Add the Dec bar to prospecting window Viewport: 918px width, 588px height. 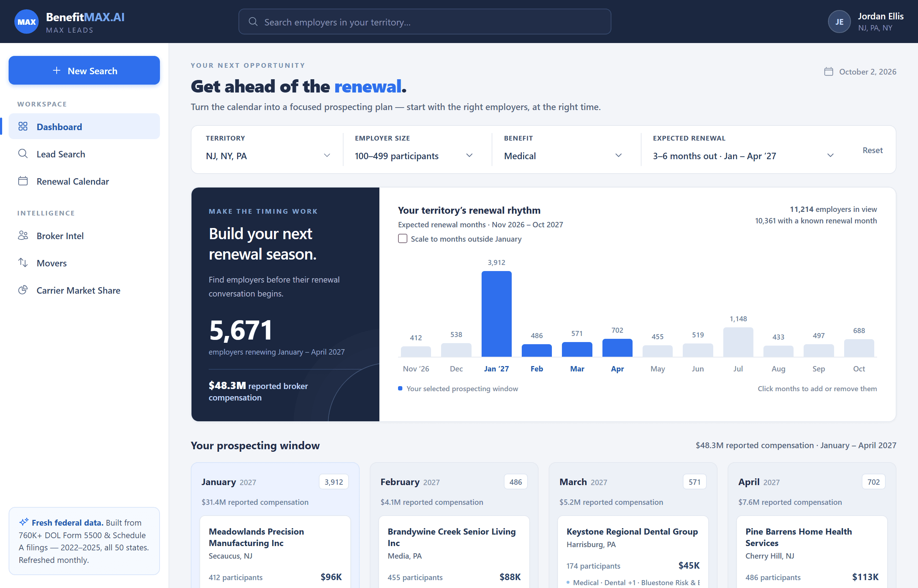pos(456,350)
